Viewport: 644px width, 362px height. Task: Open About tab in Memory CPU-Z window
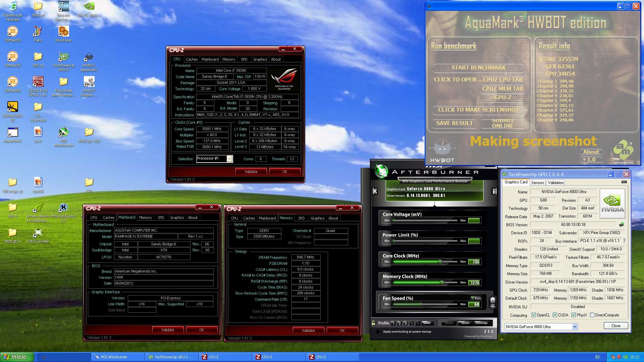click(x=333, y=218)
